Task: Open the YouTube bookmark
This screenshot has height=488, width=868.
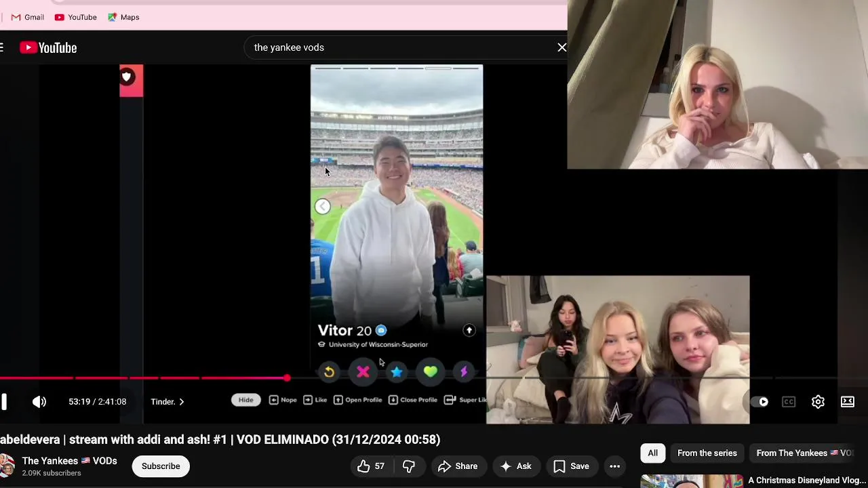Action: tap(76, 17)
